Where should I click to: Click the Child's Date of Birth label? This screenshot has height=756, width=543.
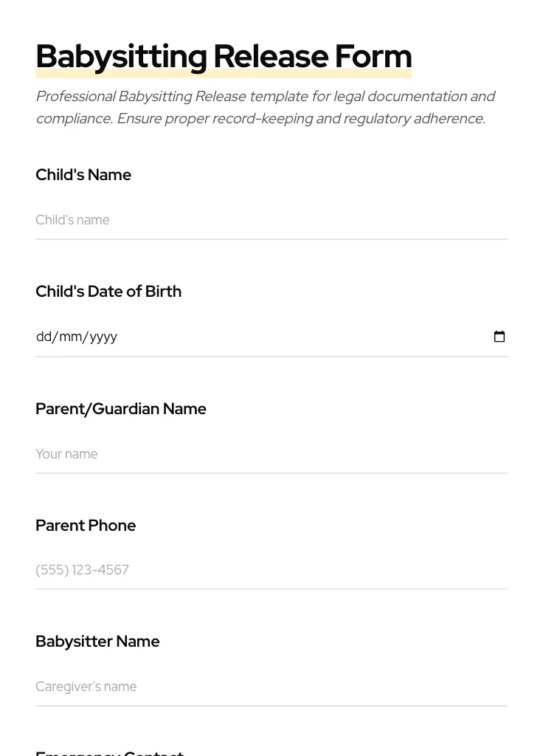(108, 292)
